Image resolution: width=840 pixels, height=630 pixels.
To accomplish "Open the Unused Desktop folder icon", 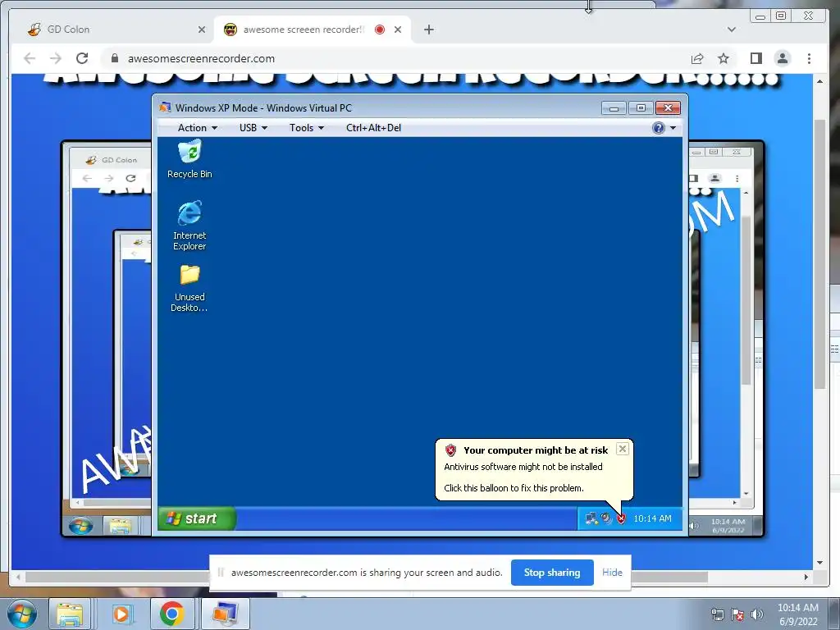I will pyautogui.click(x=189, y=288).
